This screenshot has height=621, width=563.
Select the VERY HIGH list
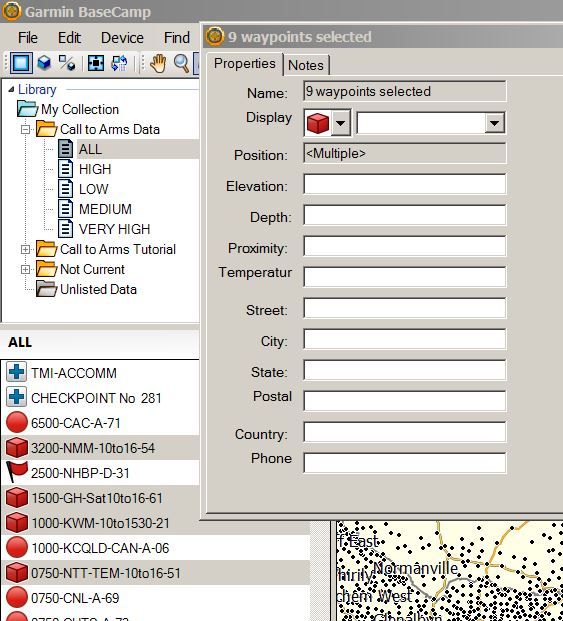114,229
